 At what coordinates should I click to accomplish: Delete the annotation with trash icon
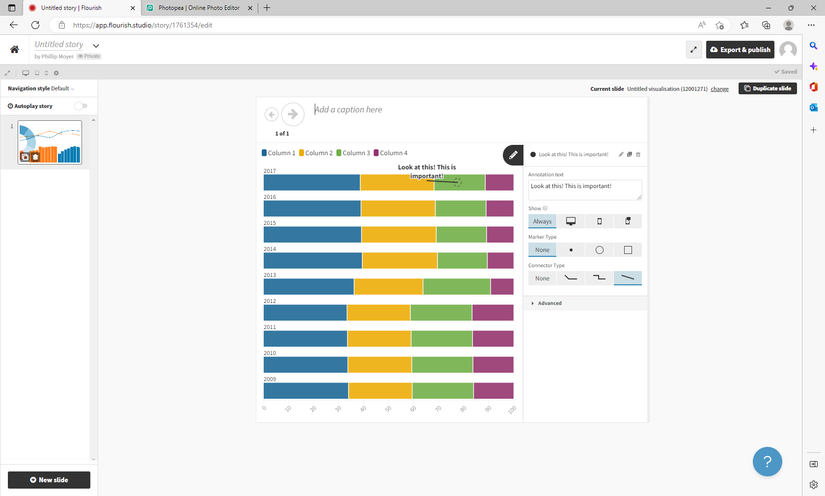pos(638,154)
